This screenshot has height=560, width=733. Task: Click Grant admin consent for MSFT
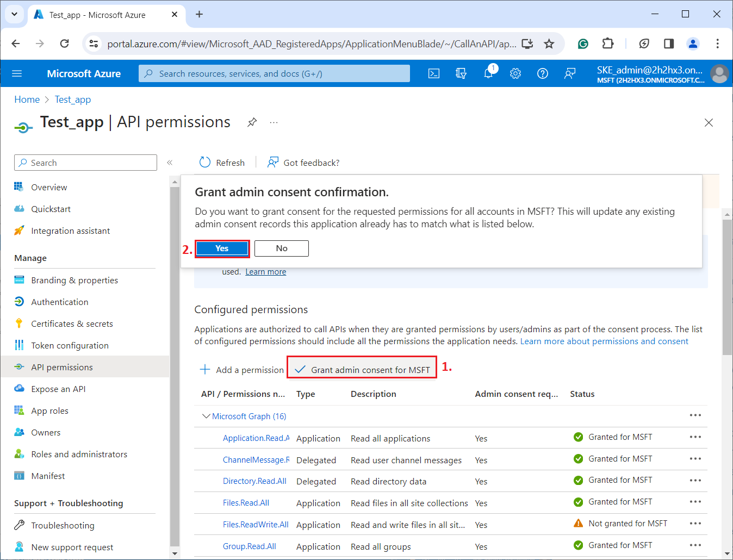click(362, 370)
